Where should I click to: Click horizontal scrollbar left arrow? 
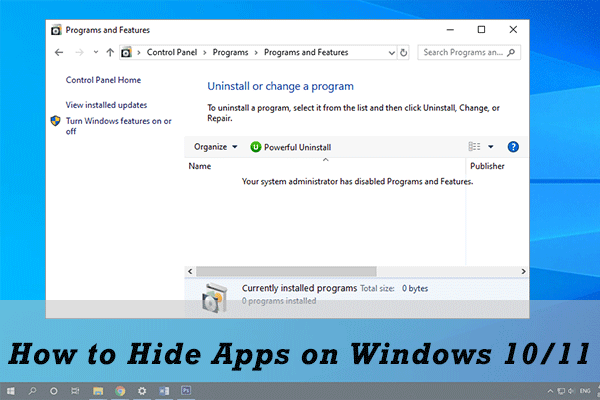[x=190, y=271]
